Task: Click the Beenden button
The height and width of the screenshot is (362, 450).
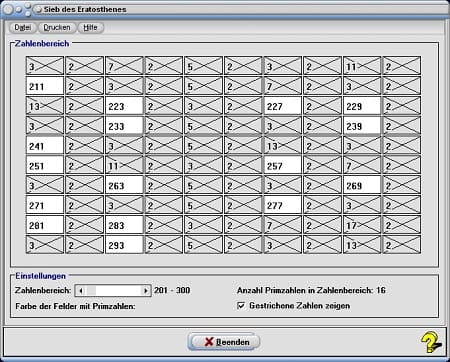Action: tap(224, 342)
